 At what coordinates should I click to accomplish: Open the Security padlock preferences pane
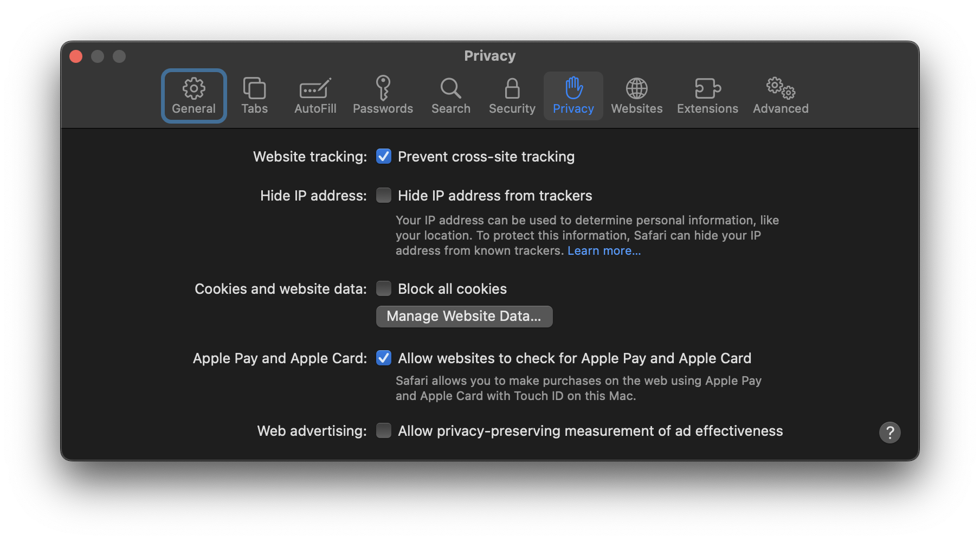click(x=512, y=96)
